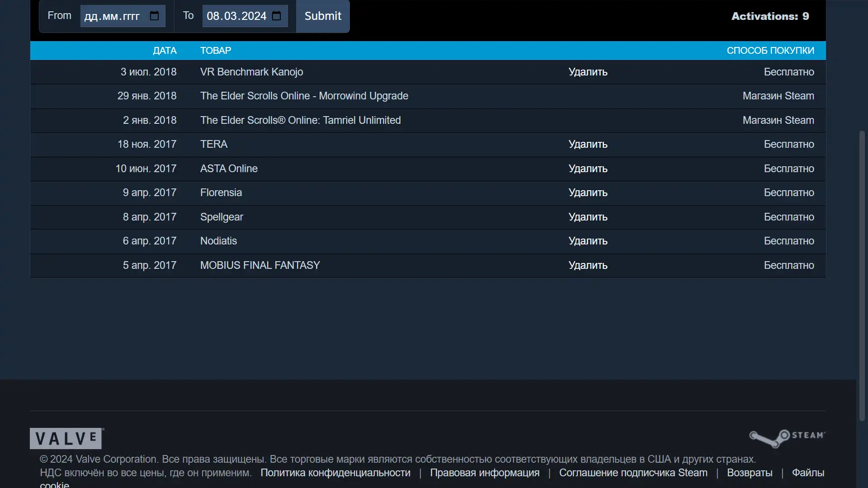Open the Возвраты footer link
This screenshot has width=868, height=488.
pos(750,473)
